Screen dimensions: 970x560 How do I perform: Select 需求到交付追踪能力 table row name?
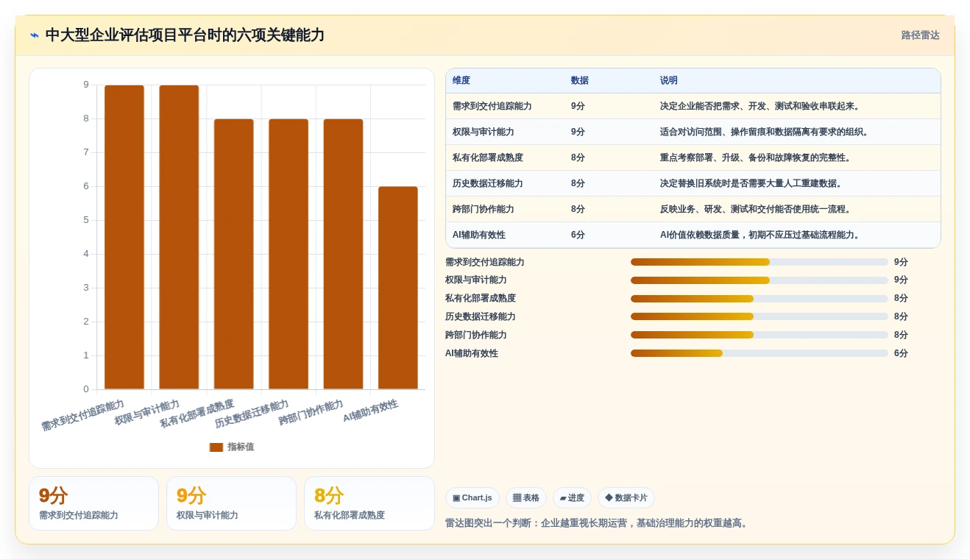tap(492, 106)
